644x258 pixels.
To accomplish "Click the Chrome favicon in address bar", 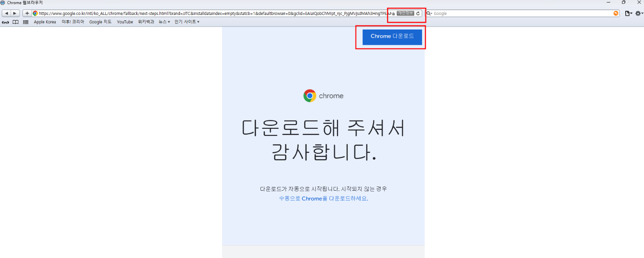I will 35,13.
